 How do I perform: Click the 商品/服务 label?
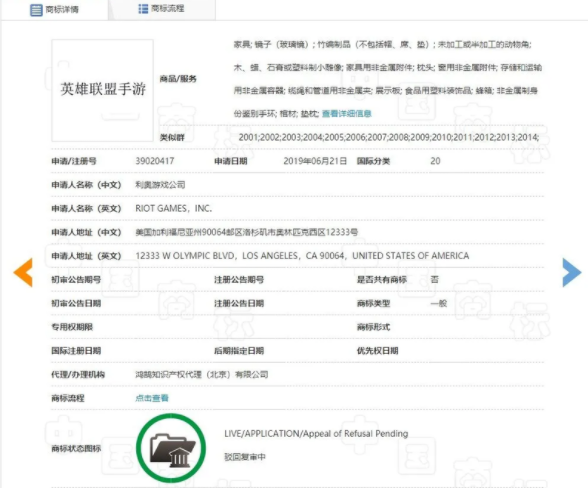[178, 79]
